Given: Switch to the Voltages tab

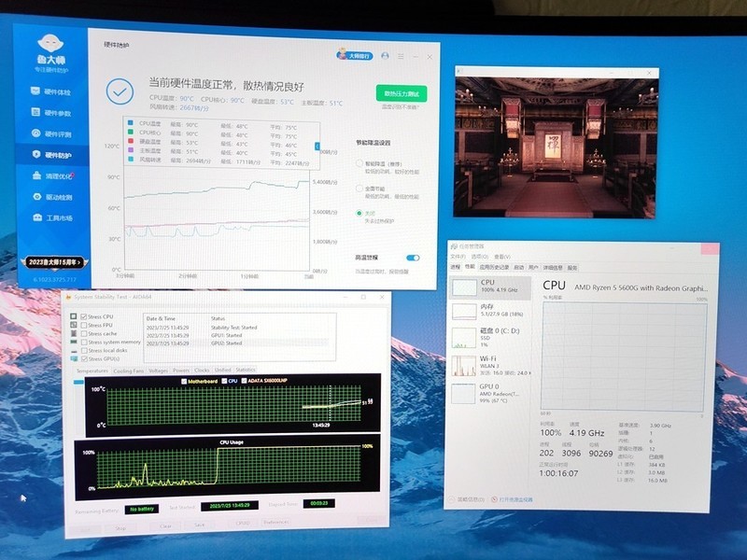Looking at the screenshot, I should tap(158, 370).
